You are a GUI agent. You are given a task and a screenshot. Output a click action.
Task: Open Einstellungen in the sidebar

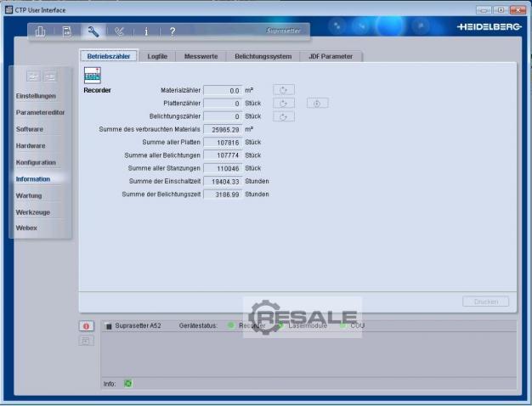tap(36, 96)
